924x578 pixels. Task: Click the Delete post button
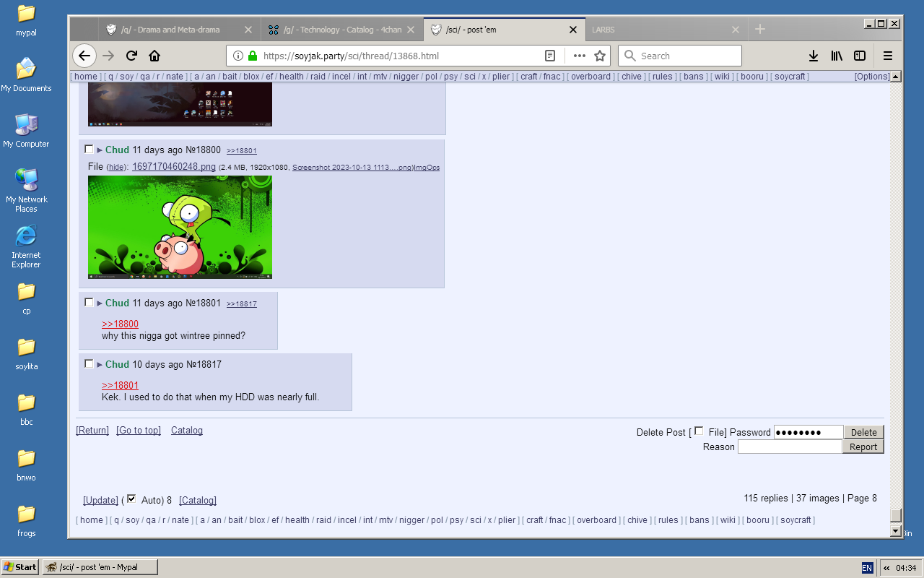pos(863,432)
